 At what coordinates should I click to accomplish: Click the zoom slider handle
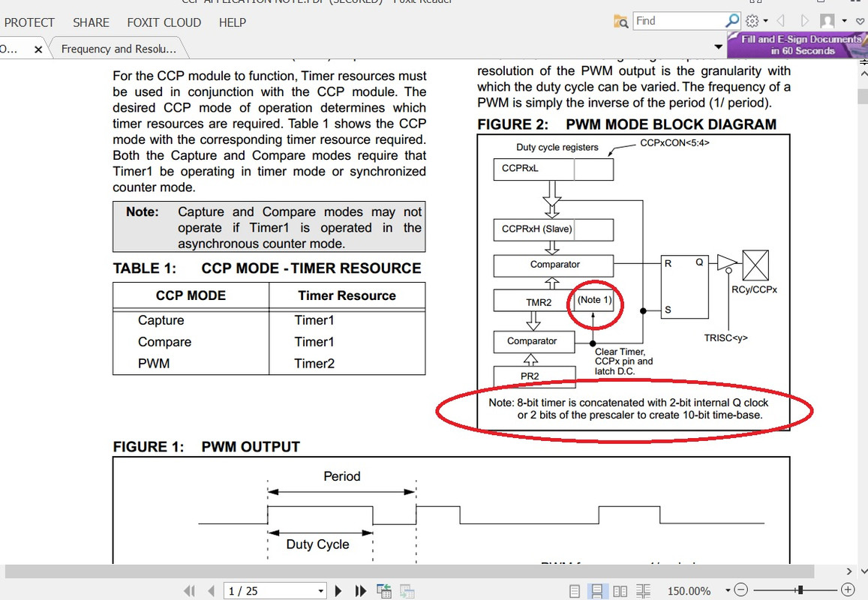tap(800, 590)
